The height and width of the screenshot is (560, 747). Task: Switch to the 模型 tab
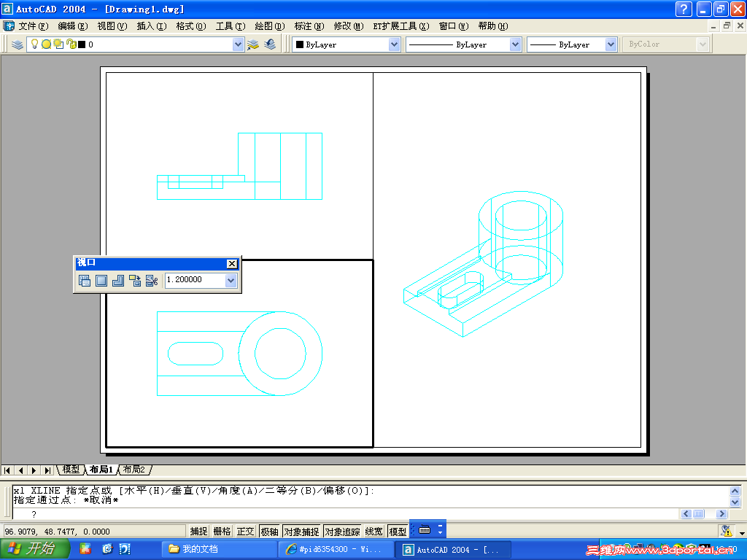[71, 470]
